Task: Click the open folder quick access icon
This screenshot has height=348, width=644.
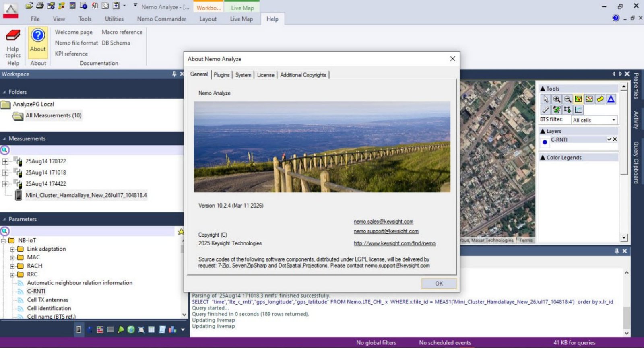Action: (29, 6)
